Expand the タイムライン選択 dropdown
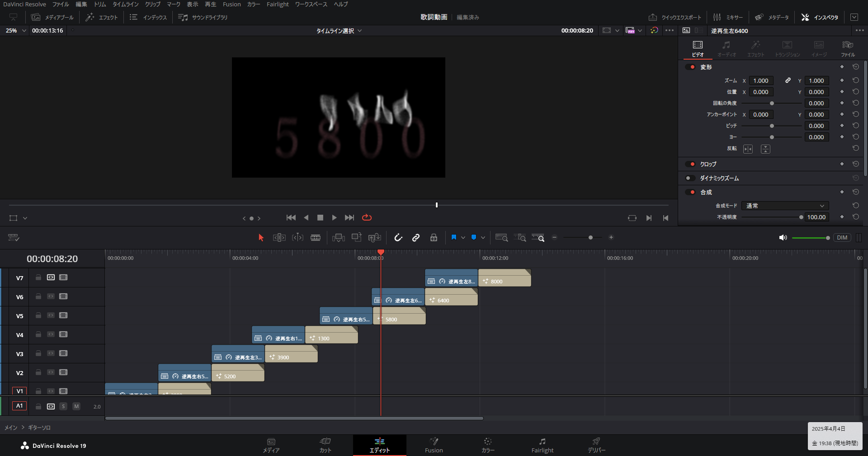 coord(339,31)
